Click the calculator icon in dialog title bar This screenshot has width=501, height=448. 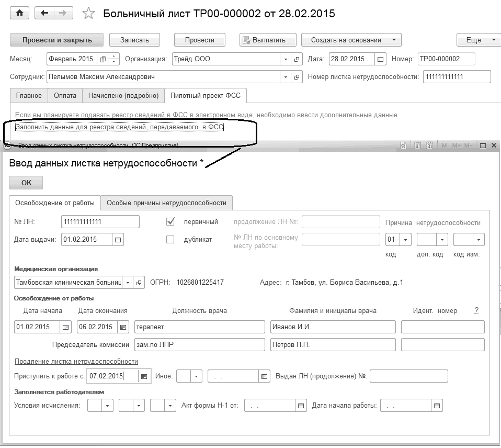click(x=417, y=145)
